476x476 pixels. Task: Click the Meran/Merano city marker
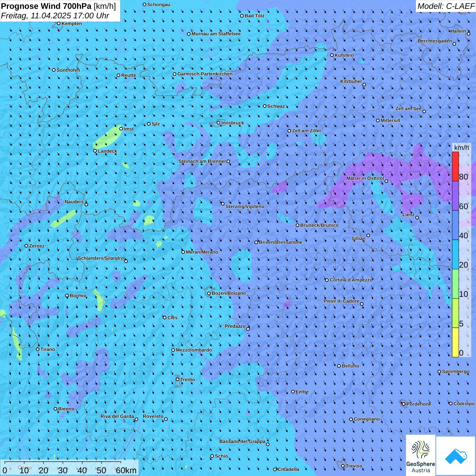coord(183,252)
